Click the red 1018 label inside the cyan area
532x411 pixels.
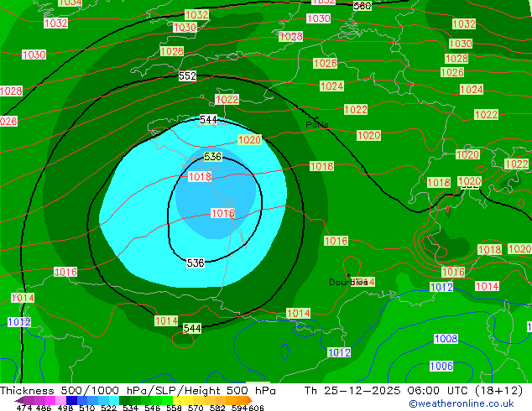click(200, 177)
